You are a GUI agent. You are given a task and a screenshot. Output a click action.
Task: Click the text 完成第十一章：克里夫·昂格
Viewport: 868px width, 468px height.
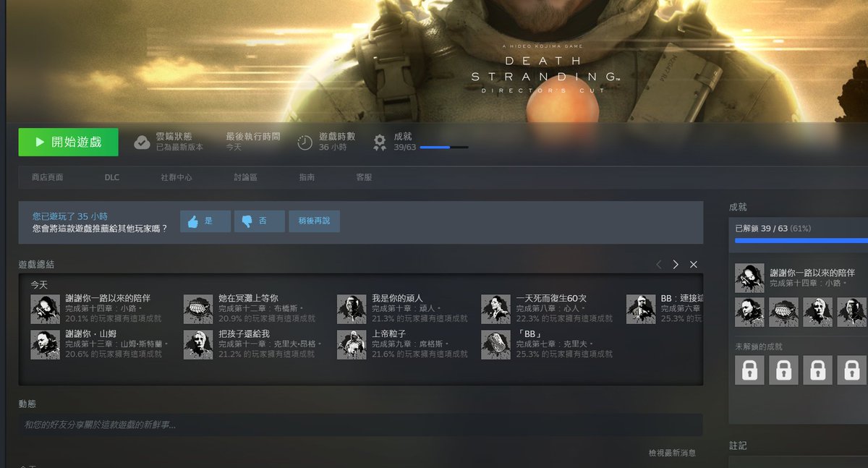(271, 344)
